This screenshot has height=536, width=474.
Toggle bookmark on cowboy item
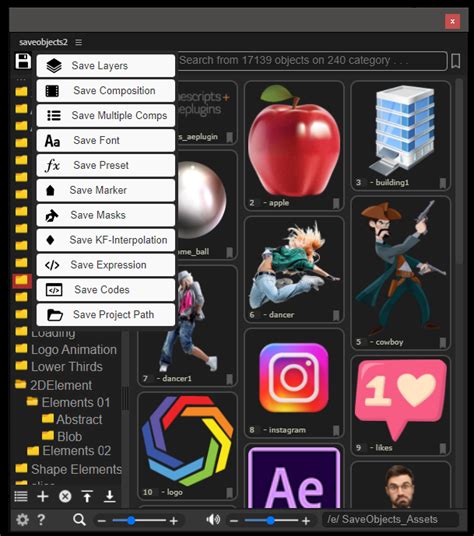click(443, 342)
